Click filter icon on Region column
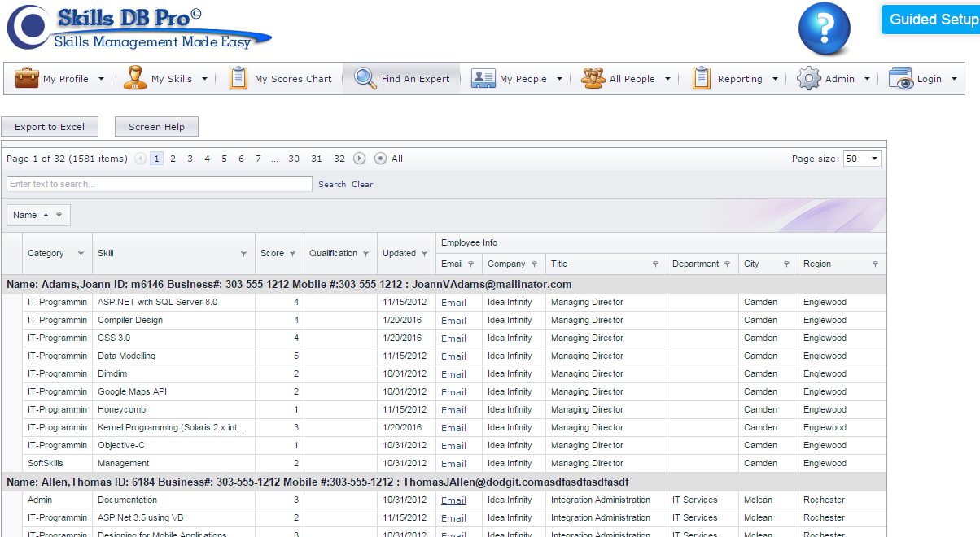 (875, 264)
